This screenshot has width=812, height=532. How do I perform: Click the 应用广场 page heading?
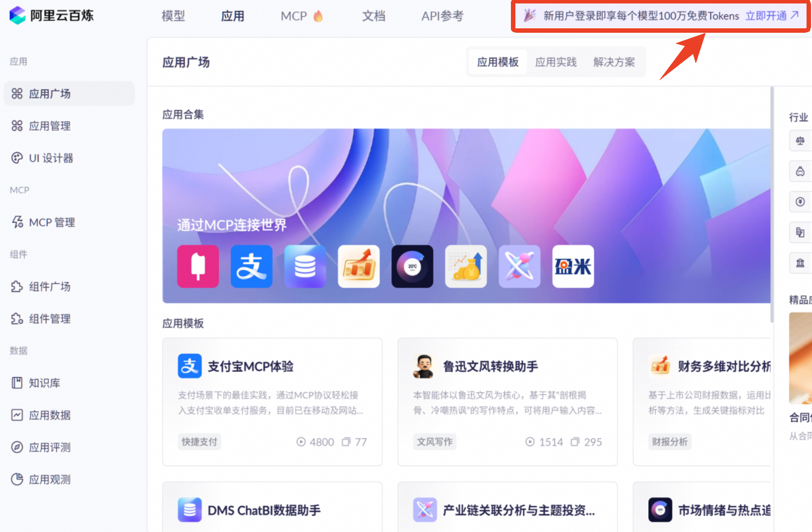(x=186, y=62)
